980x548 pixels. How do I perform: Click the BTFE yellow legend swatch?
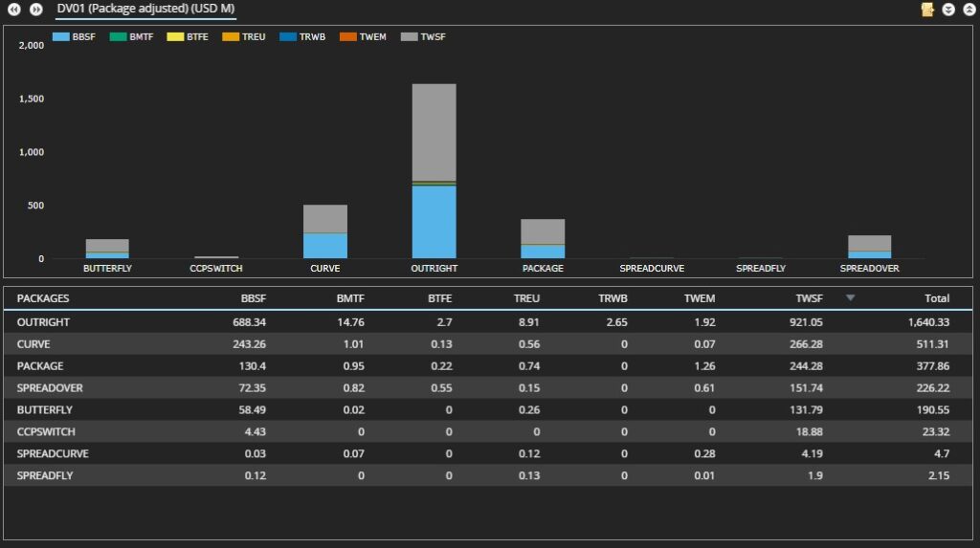175,37
